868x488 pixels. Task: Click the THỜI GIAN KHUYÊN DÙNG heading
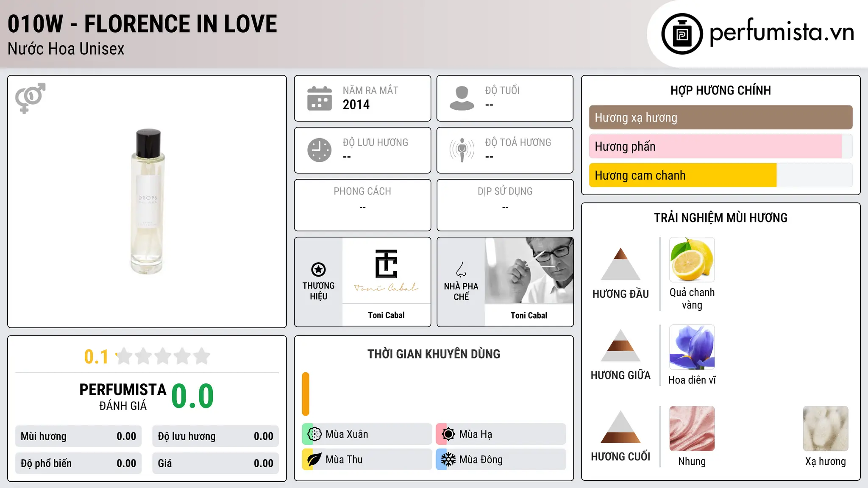point(434,354)
